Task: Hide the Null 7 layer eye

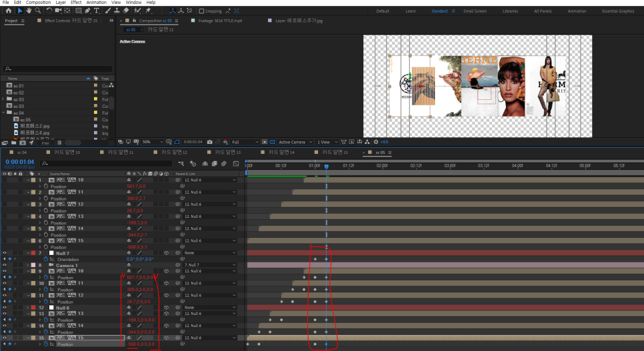Action: pos(5,253)
